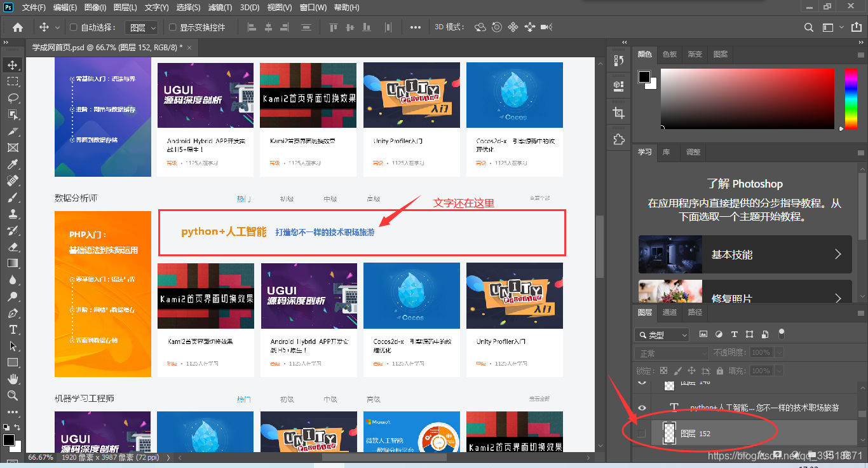Lock transparent pixels icon
This screenshot has width=868, height=468.
pos(663,370)
